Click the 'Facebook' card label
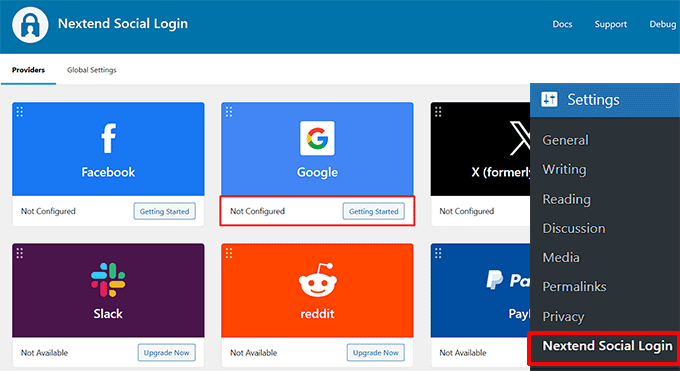This screenshot has width=680, height=371. pos(108,172)
